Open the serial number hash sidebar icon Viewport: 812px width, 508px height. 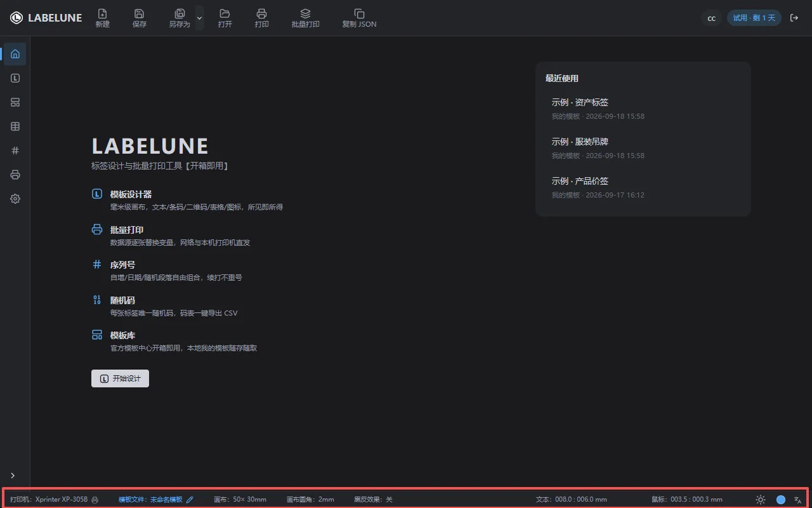pos(15,150)
